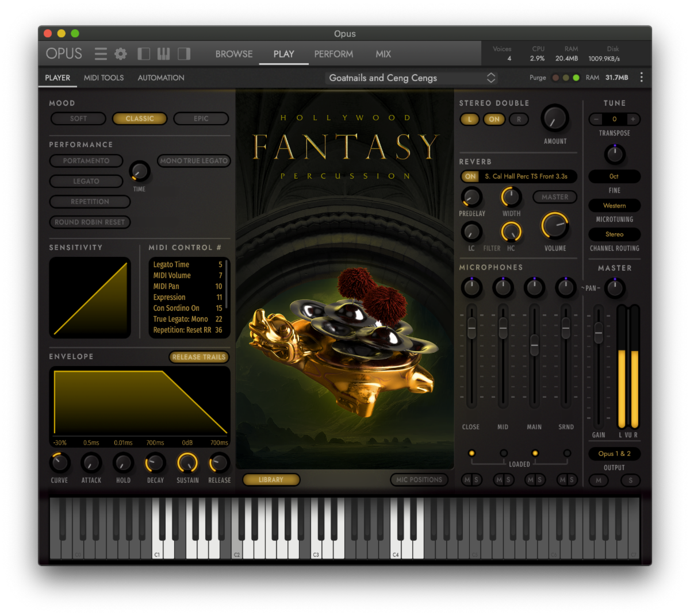
Task: Click the SRND mic pan knob
Action: coord(566,287)
